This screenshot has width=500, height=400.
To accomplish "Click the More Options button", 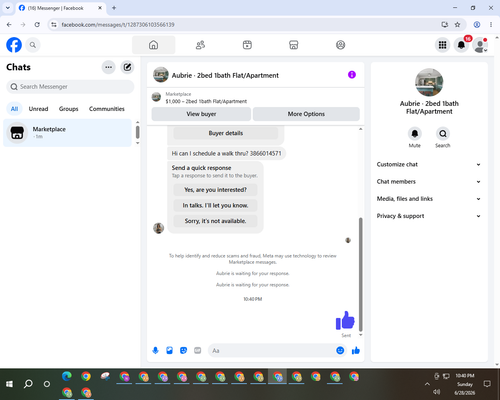I will click(306, 114).
